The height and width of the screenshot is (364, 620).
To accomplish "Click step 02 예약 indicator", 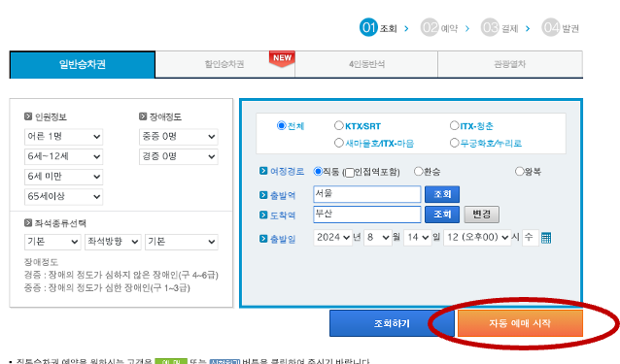I will (x=439, y=27).
